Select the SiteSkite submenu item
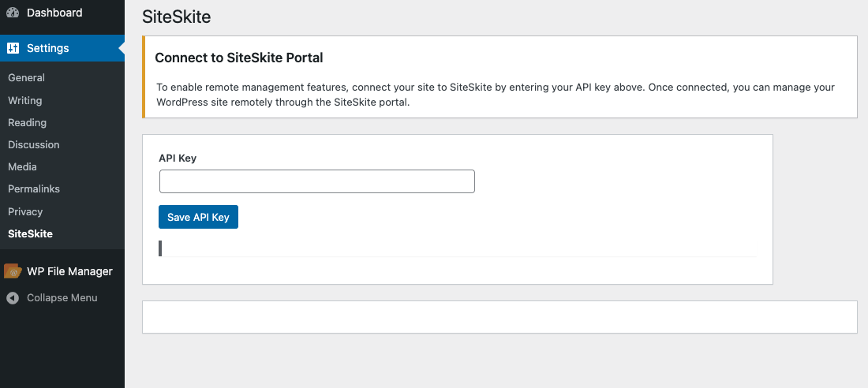 (x=31, y=234)
